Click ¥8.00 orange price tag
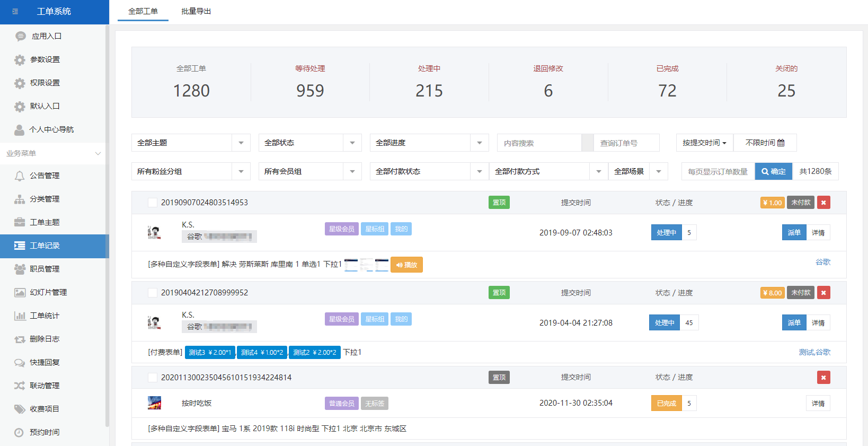This screenshot has width=868, height=446. 773,293
